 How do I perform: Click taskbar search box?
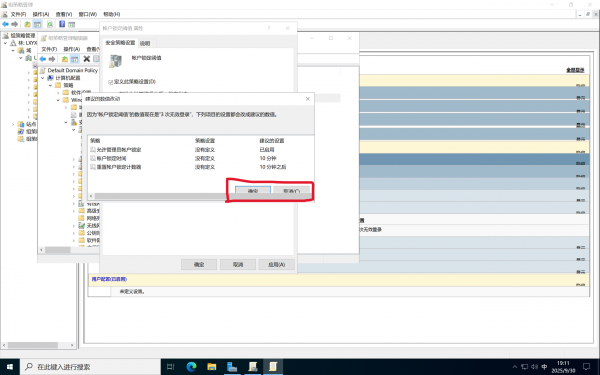click(90, 367)
